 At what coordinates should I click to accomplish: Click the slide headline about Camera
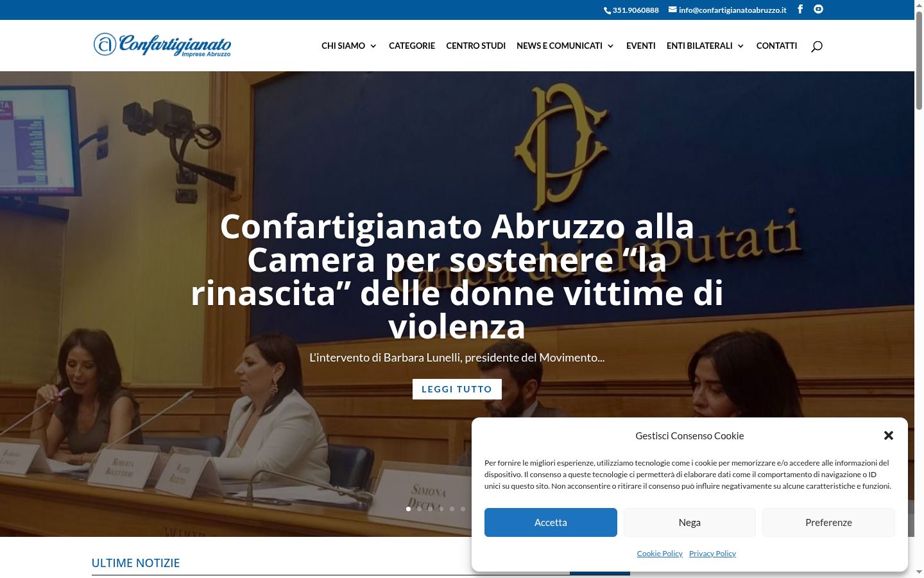point(457,276)
